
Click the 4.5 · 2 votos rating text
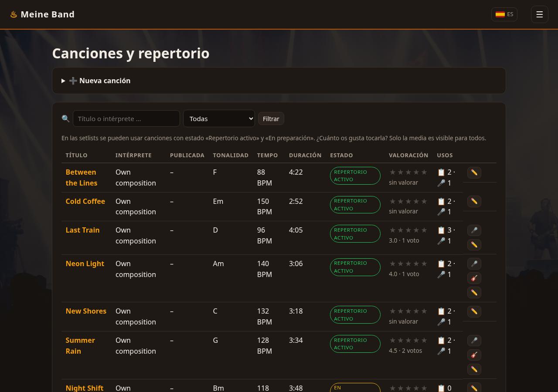point(405,351)
